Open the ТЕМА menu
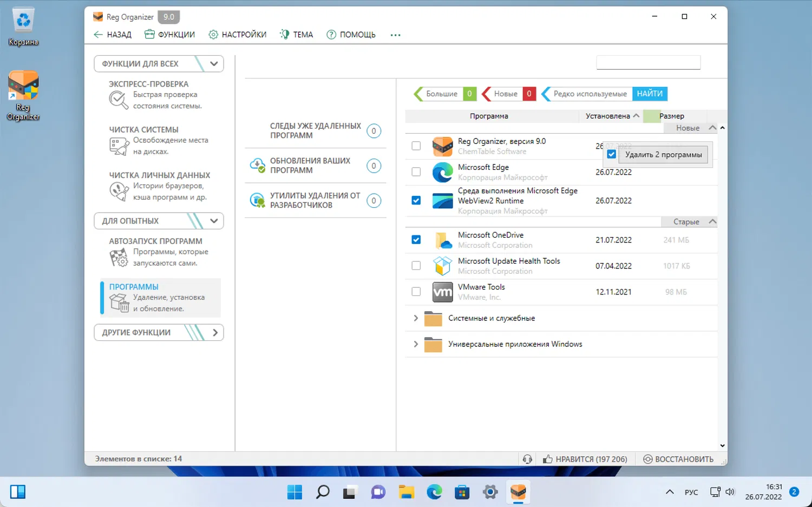This screenshot has height=507, width=812. click(x=296, y=35)
